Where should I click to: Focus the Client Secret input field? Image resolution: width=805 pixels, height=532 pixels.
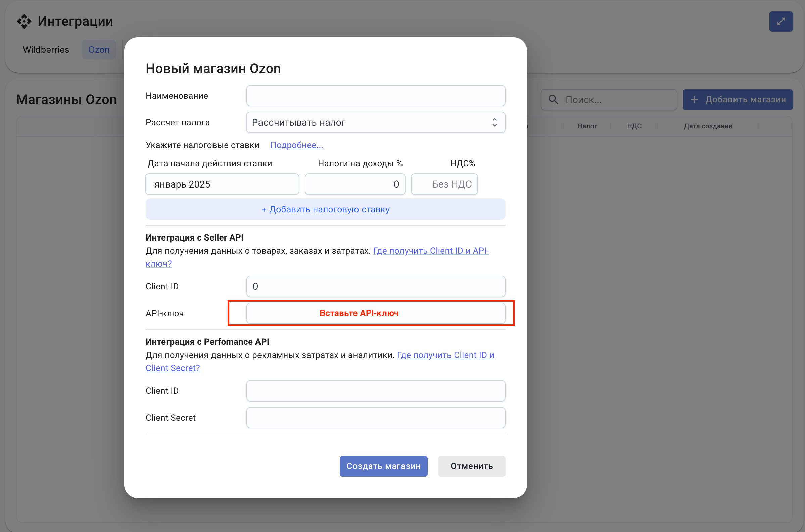[x=376, y=417]
